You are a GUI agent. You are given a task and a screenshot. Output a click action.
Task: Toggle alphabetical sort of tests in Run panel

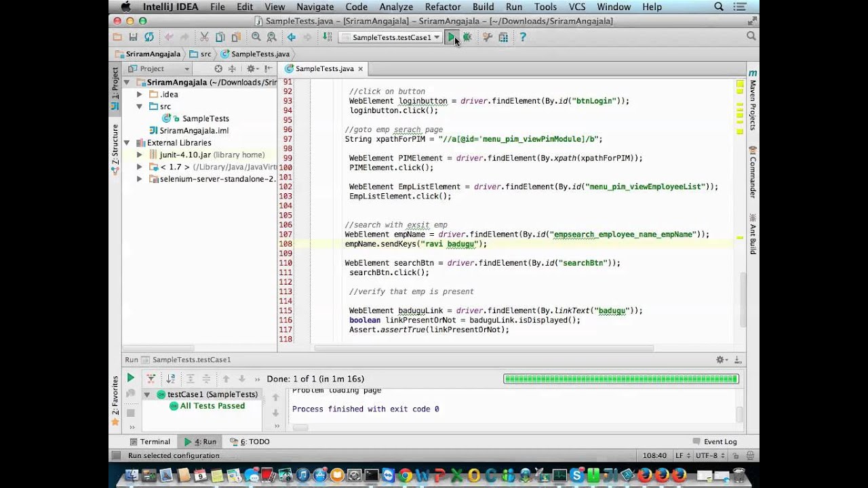pos(171,379)
